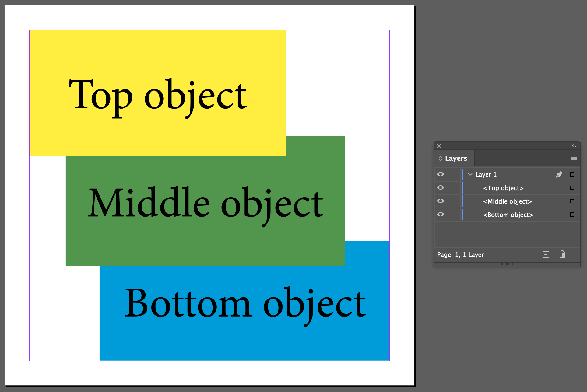Screen dimensions: 587x392
Task: Toggle visibility of Middle object
Action: (x=441, y=201)
